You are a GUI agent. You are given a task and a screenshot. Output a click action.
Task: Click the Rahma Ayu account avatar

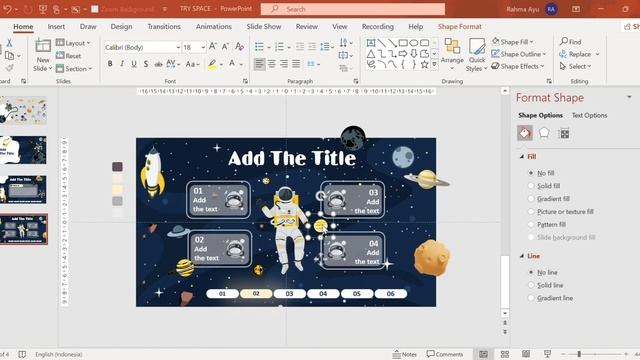551,9
